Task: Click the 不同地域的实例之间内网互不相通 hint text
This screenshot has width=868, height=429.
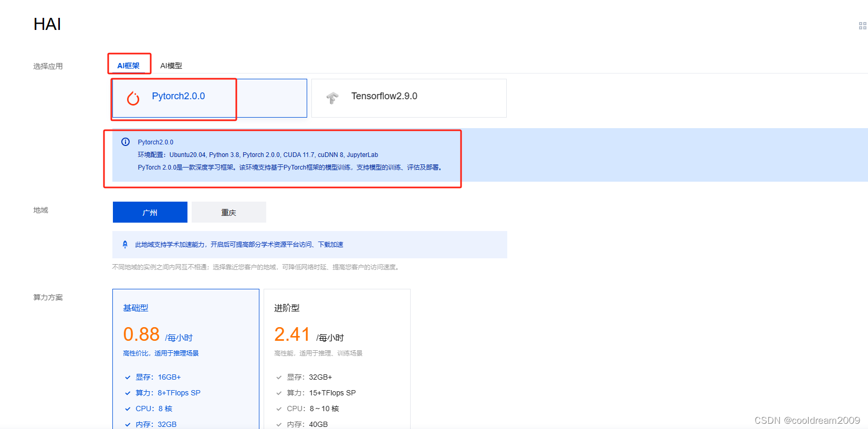Action: point(257,267)
